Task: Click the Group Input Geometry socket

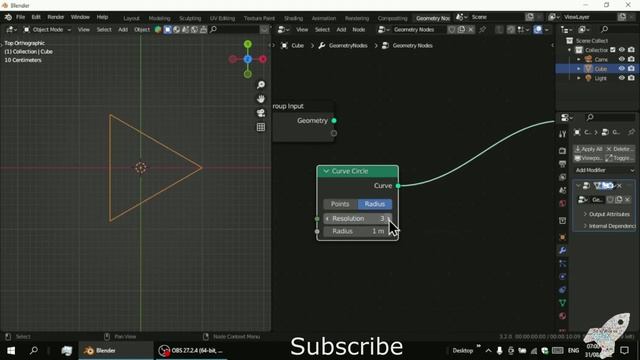Action: click(334, 120)
